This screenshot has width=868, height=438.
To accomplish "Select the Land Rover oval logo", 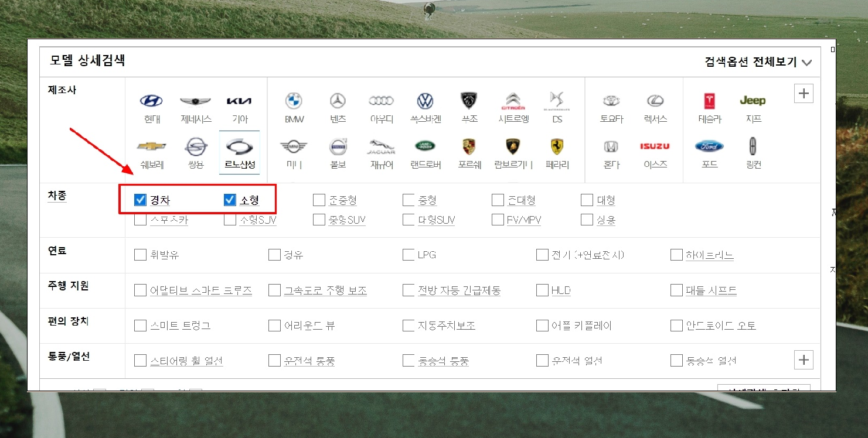I will (x=425, y=146).
